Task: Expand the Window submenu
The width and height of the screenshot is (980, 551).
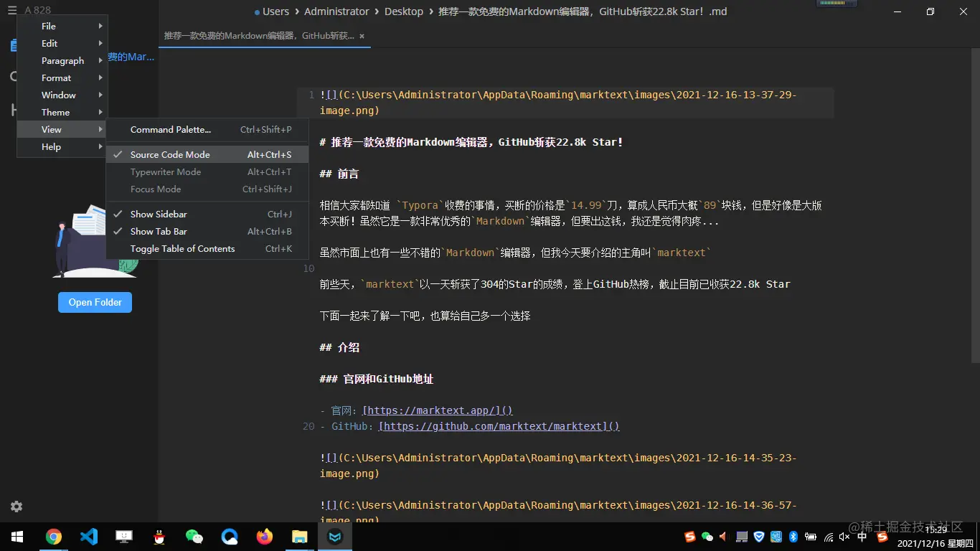Action: [x=62, y=95]
